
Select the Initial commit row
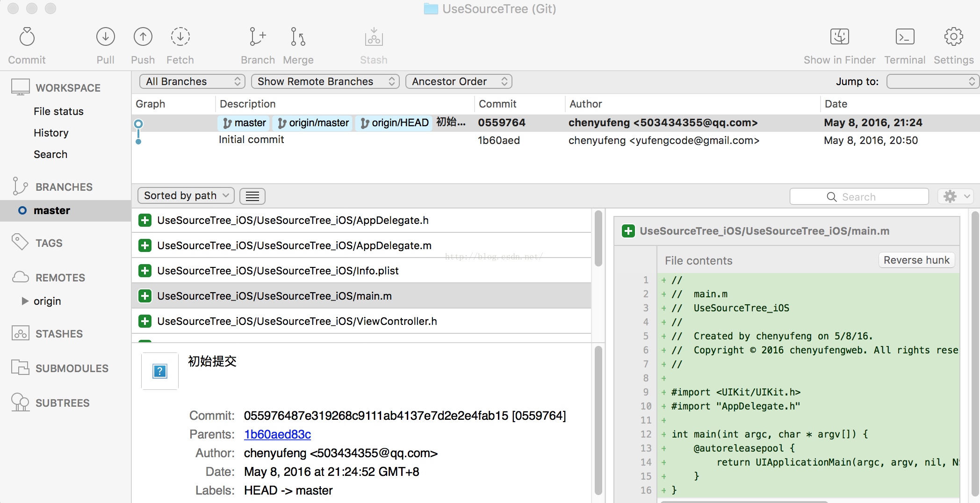327,140
